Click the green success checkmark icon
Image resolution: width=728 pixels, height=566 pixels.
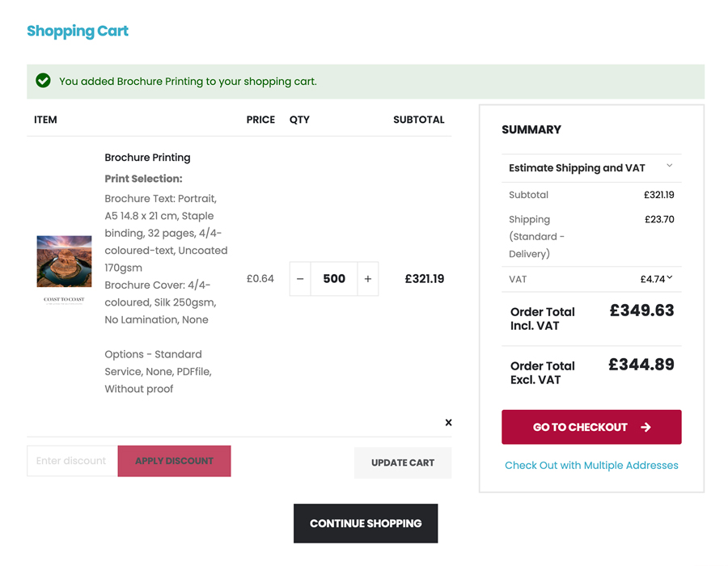[x=44, y=81]
